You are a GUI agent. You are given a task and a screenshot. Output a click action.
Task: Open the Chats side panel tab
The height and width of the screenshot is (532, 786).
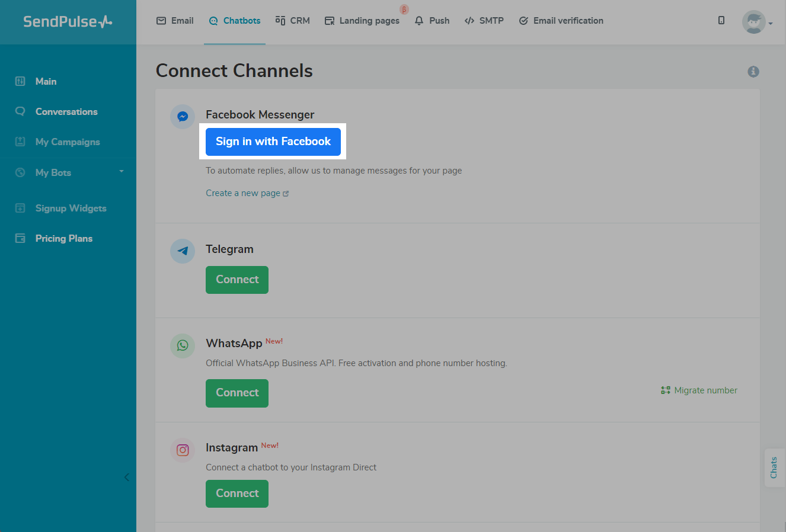coord(774,467)
